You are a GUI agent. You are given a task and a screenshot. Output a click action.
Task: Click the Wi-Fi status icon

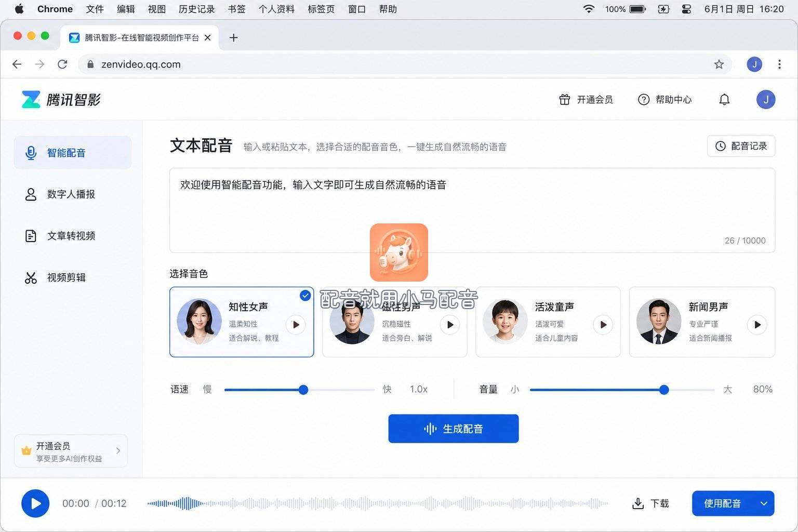click(x=589, y=9)
